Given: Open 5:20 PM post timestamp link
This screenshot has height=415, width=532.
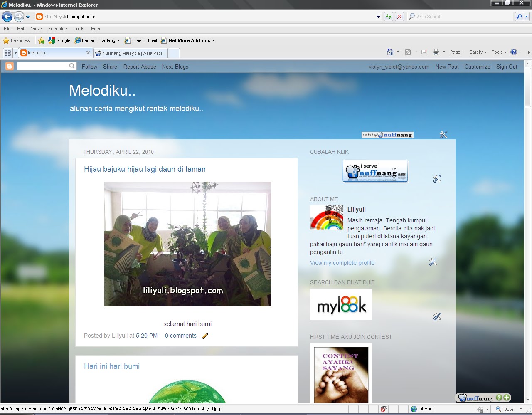Looking at the screenshot, I should [x=147, y=336].
